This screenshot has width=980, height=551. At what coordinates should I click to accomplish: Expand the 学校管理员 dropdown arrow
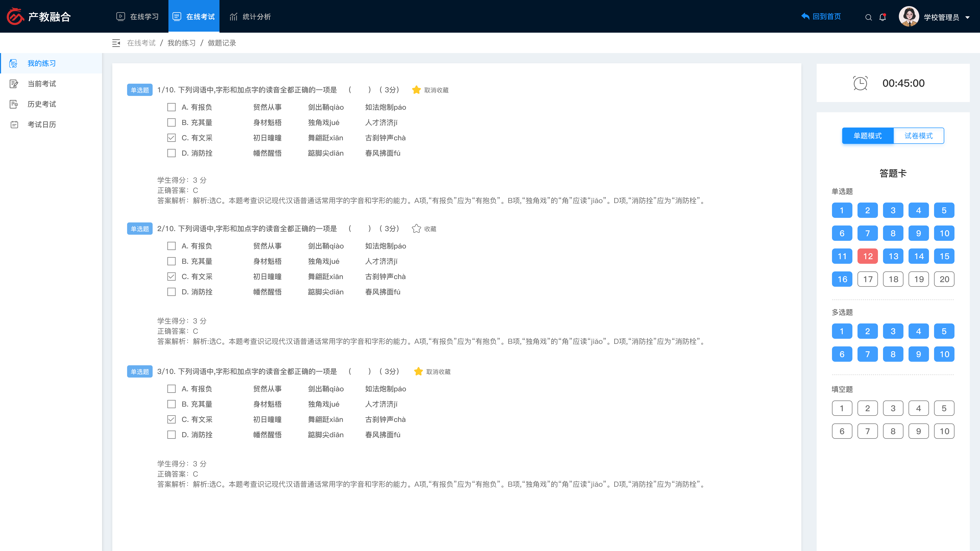[x=967, y=17]
